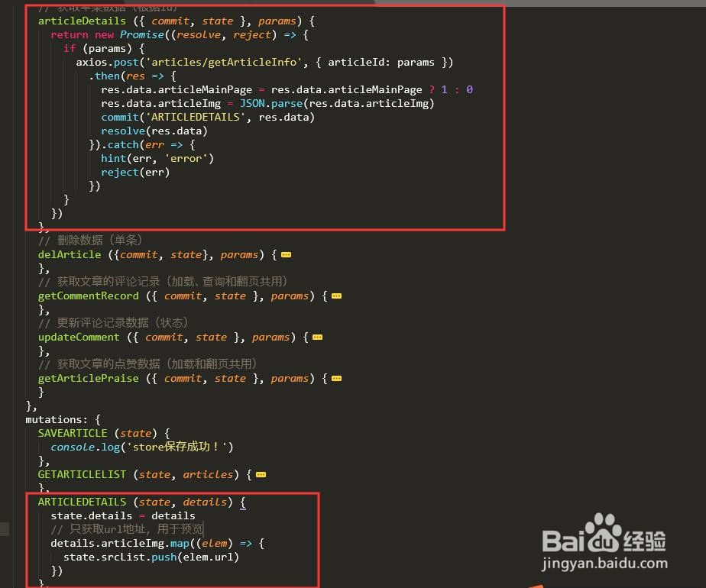Click ARTICLEDETAILS mutation name

[82, 502]
